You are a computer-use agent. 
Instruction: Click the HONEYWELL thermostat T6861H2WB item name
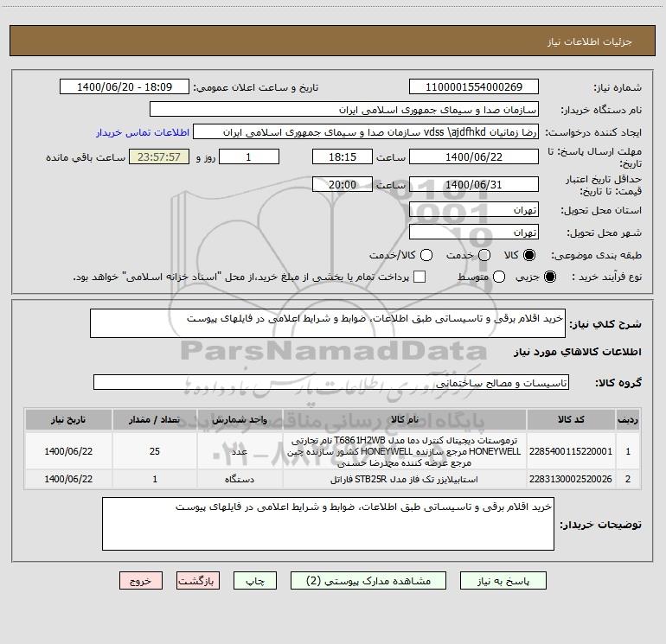point(405,451)
